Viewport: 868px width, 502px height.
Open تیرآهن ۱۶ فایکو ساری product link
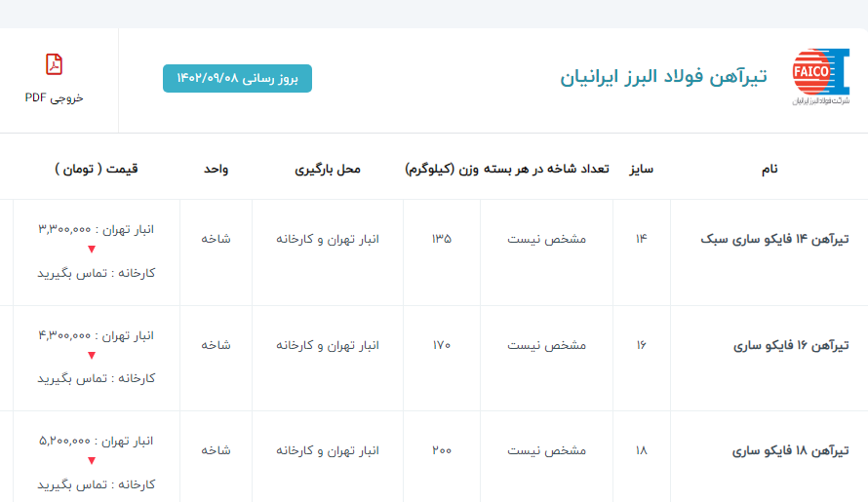(790, 345)
